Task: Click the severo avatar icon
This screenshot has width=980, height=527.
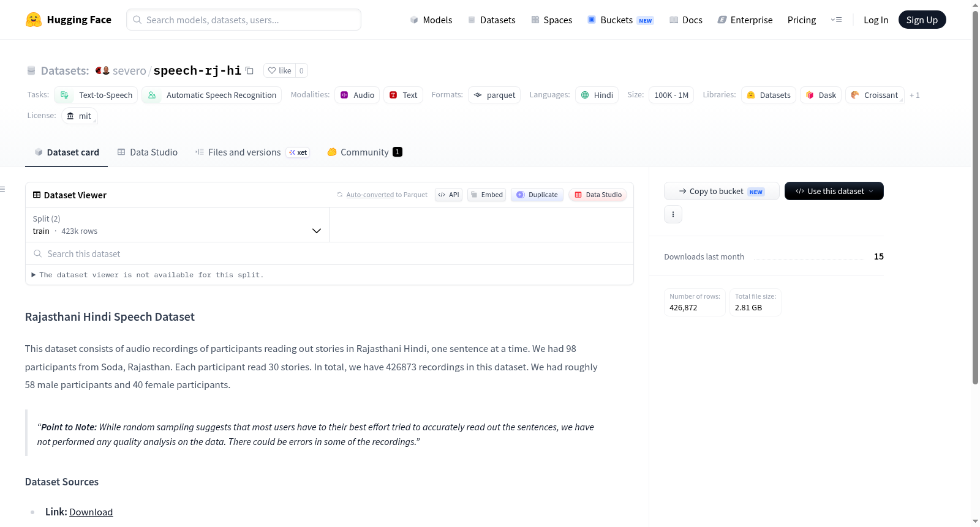Action: click(x=102, y=70)
